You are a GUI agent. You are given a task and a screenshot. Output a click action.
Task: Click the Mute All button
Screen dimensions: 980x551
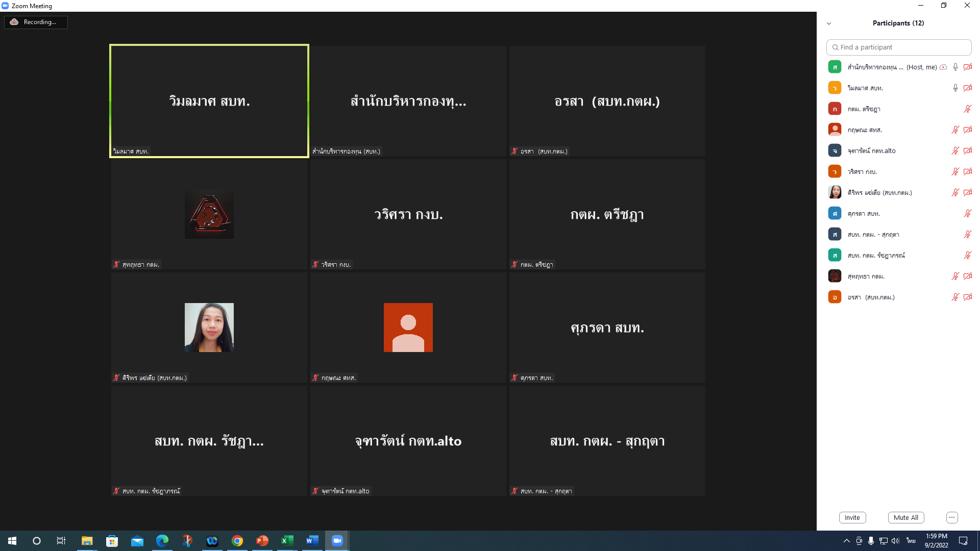906,517
